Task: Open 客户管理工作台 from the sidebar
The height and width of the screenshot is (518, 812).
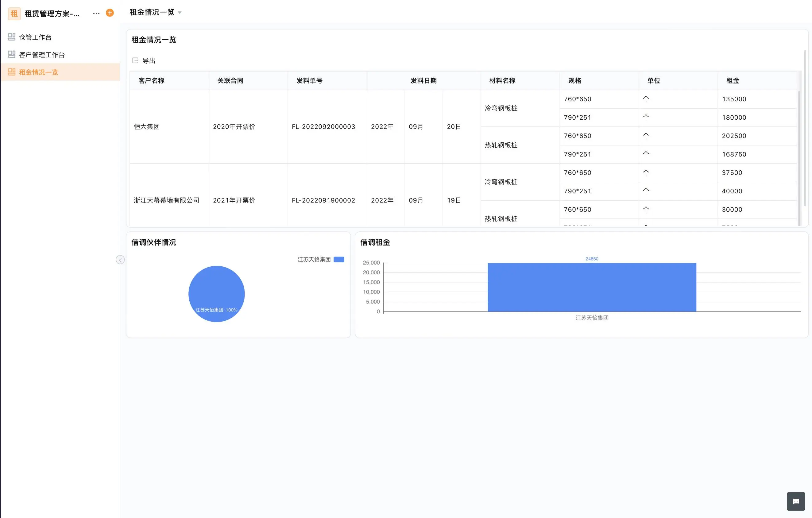Action: pyautogui.click(x=42, y=55)
